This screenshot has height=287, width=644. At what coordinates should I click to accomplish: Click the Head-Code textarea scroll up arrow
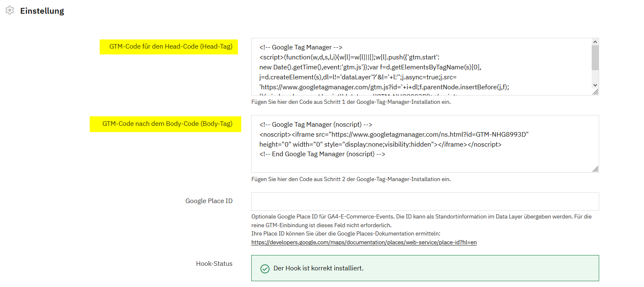tap(595, 42)
